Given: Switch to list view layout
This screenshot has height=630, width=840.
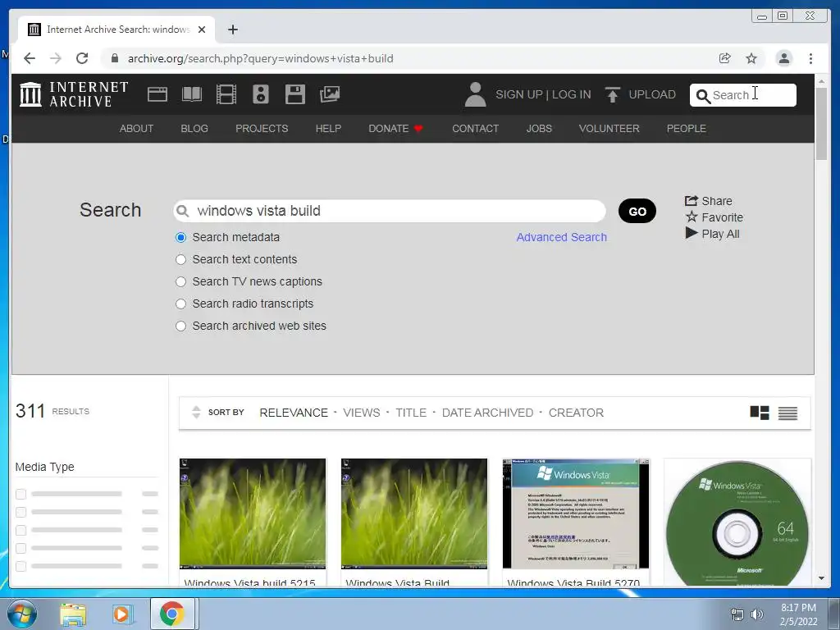Looking at the screenshot, I should pos(787,413).
